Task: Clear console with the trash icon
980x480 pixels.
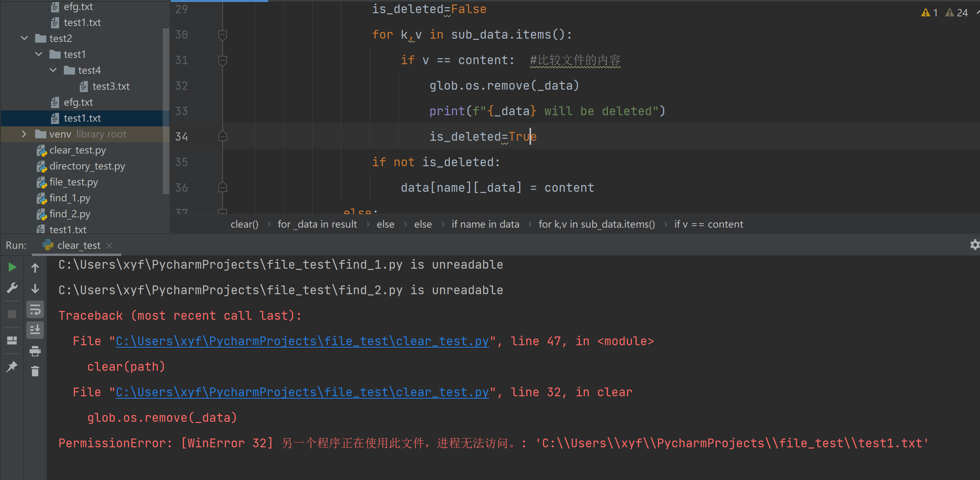Action: [35, 372]
